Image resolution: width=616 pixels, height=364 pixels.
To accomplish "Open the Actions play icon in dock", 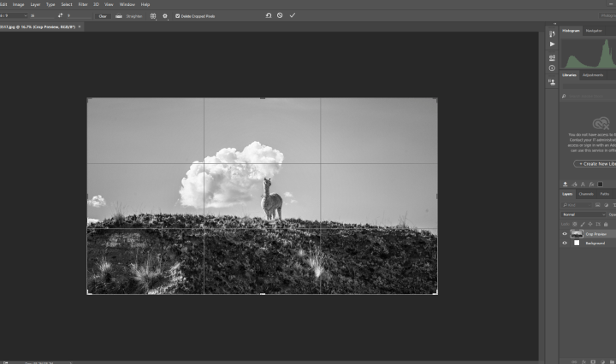I will pyautogui.click(x=552, y=44).
